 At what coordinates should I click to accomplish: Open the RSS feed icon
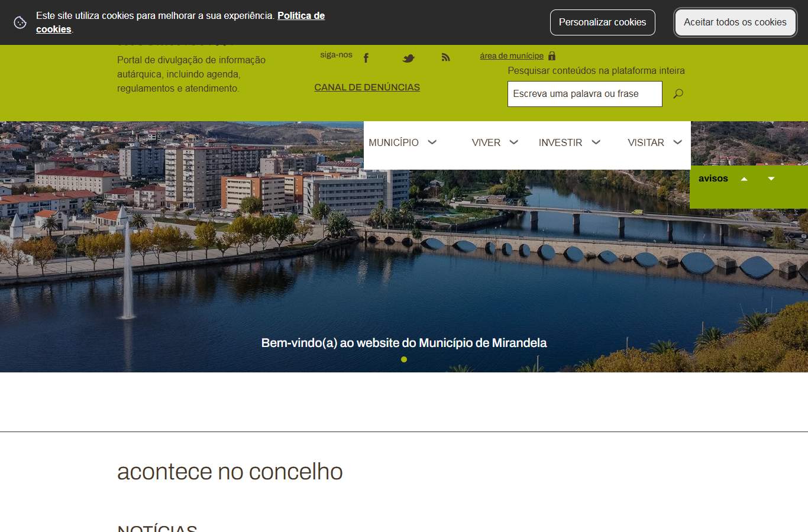(x=445, y=57)
